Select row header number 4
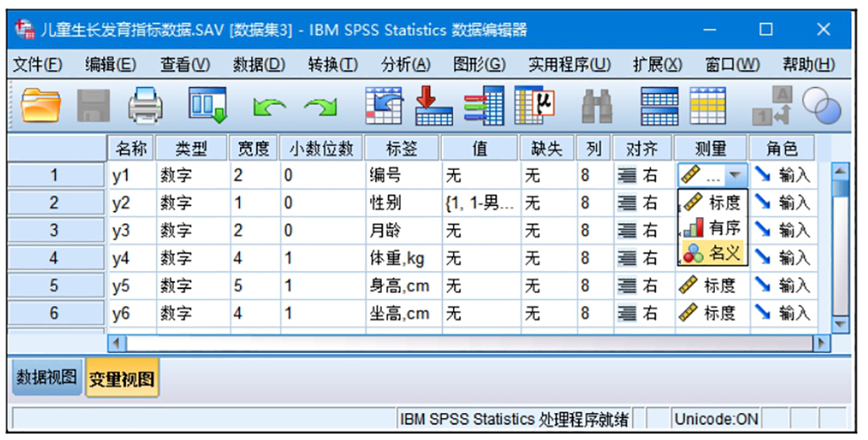 point(54,258)
